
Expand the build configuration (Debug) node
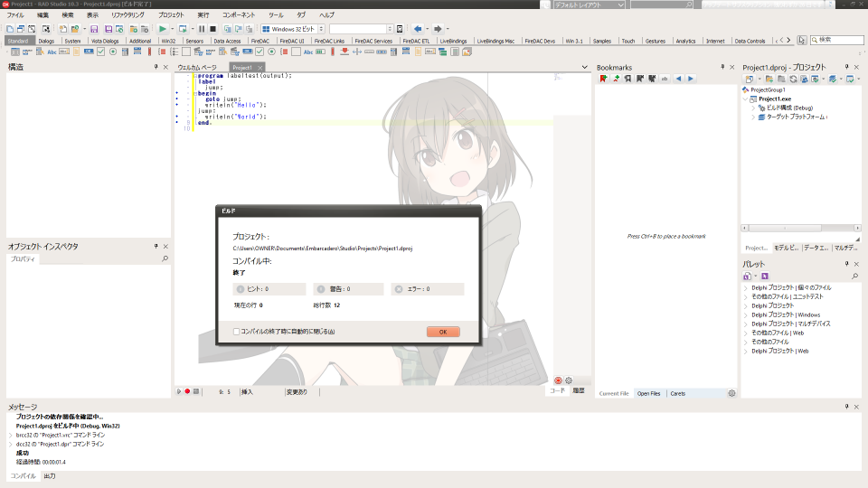[753, 108]
